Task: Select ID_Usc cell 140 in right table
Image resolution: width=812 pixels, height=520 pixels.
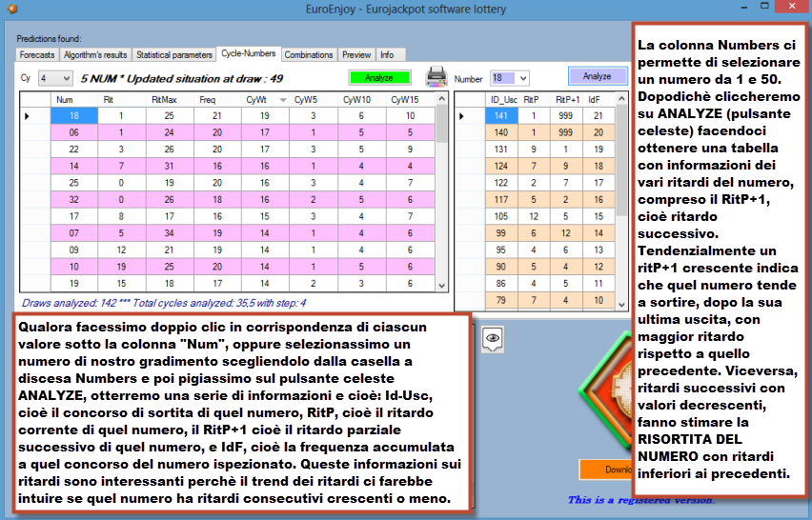Action: [501, 132]
